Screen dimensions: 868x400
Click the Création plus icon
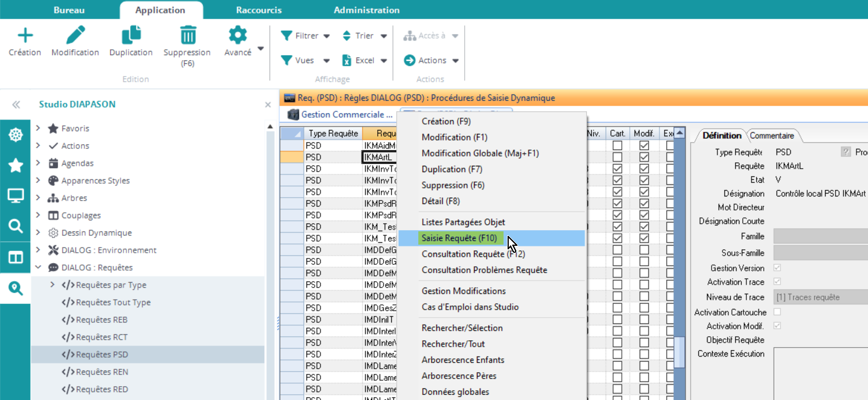(25, 36)
